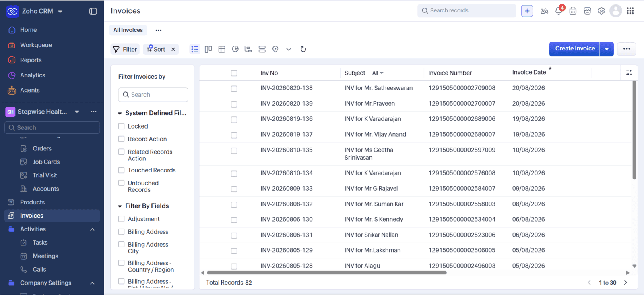Open Orders in the sidebar
This screenshot has width=644, height=295.
(42, 148)
